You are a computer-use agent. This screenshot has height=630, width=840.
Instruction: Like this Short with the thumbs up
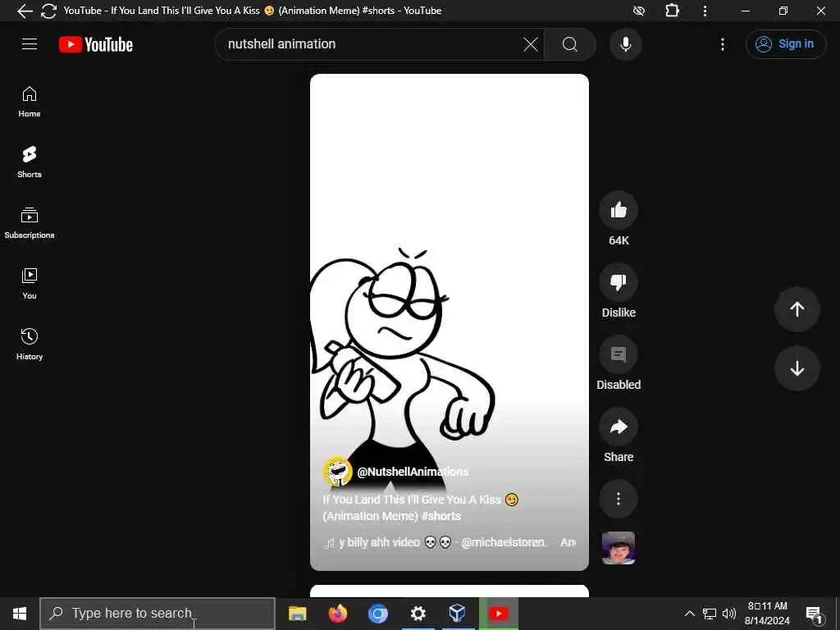point(619,210)
